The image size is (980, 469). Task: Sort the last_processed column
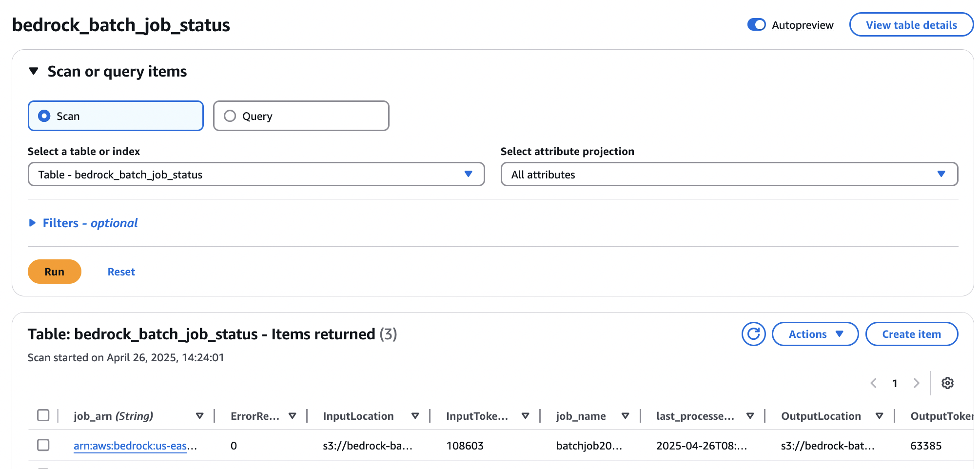749,416
